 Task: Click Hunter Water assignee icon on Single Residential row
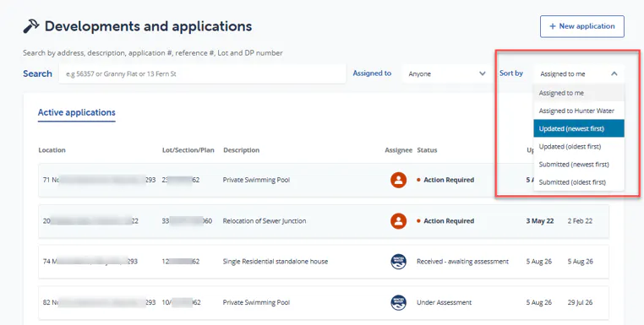[x=398, y=262]
